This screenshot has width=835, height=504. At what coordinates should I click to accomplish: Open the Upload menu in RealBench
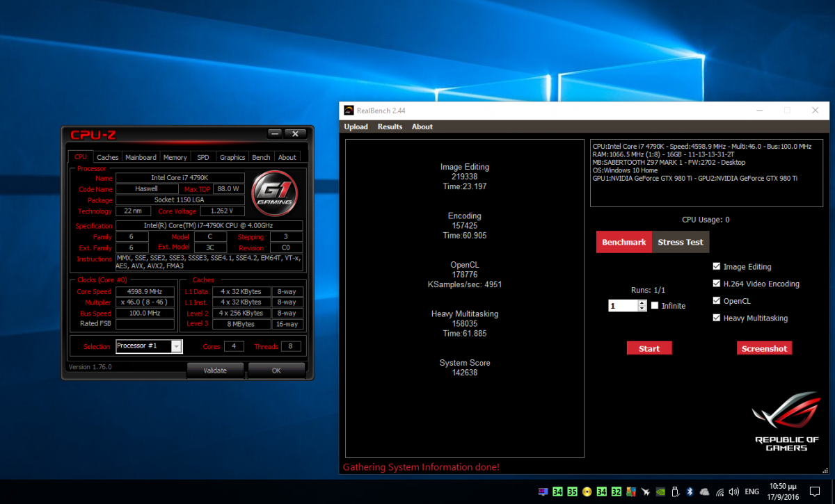click(356, 127)
